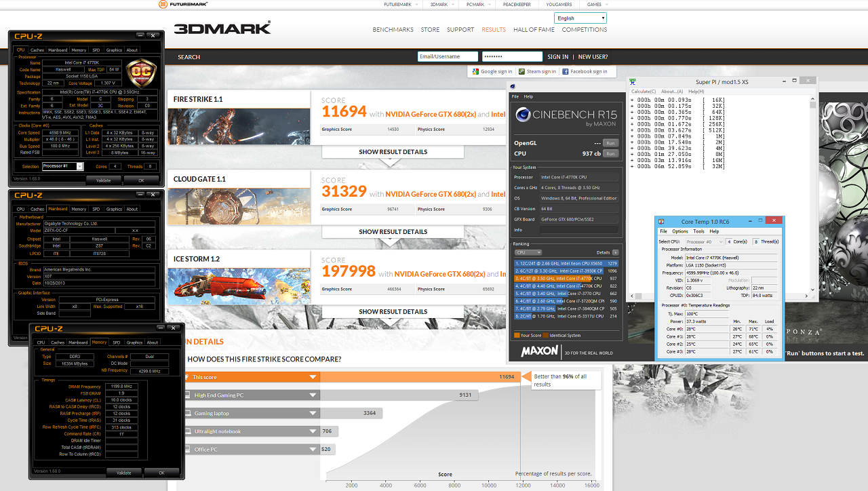Select Intel Xeon X5650 ranking row

click(x=566, y=263)
